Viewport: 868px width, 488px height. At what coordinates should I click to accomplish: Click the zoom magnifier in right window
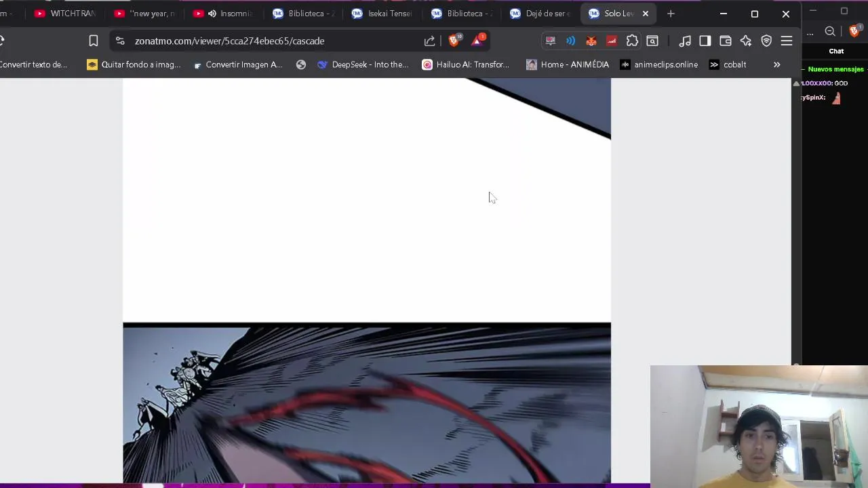[x=830, y=31]
